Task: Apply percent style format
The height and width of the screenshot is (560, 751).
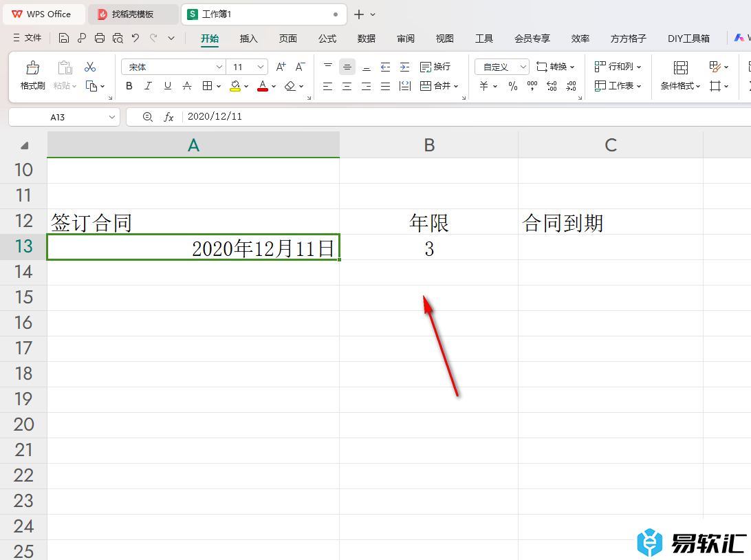Action: coord(513,86)
